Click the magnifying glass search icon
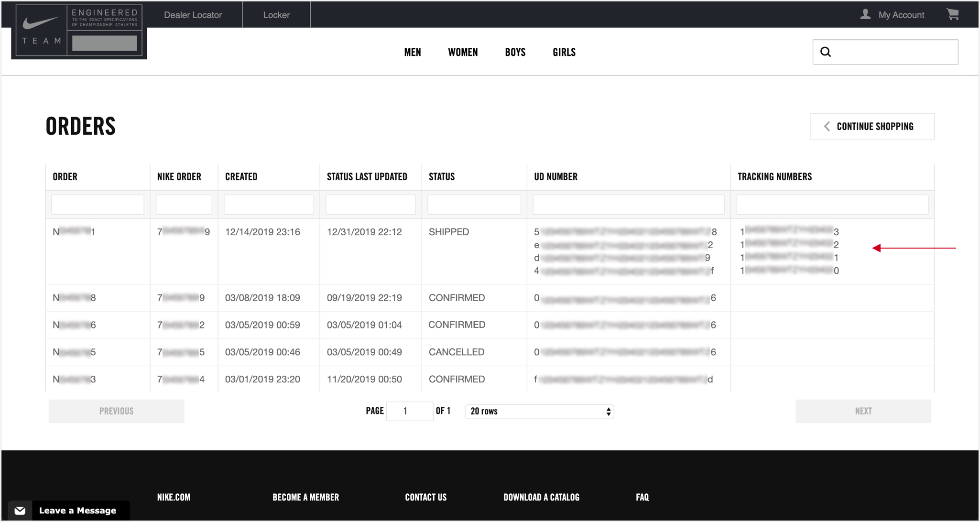 click(826, 51)
